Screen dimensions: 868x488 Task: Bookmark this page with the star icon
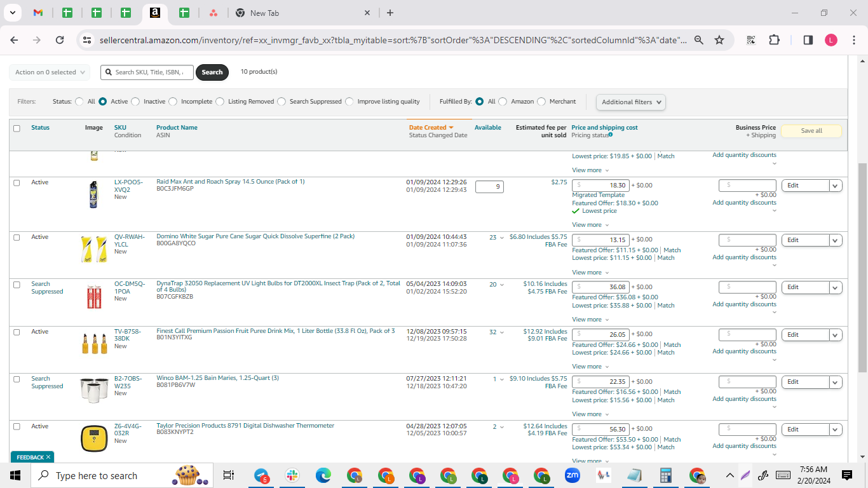pyautogui.click(x=719, y=40)
